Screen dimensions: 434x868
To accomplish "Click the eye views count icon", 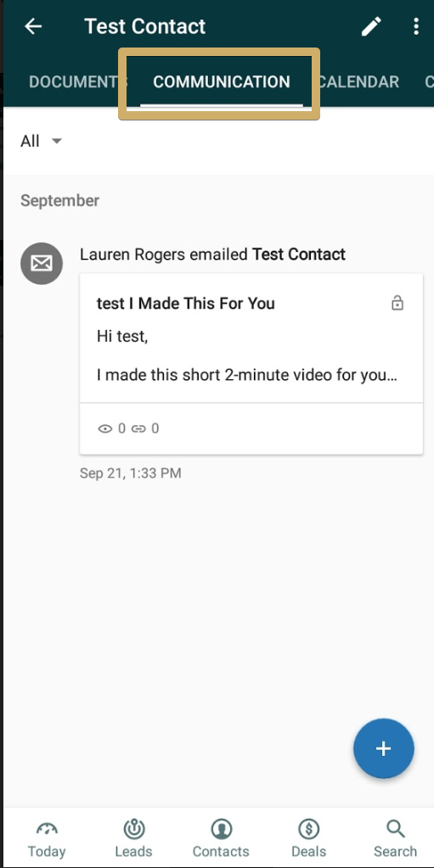I will click(104, 428).
